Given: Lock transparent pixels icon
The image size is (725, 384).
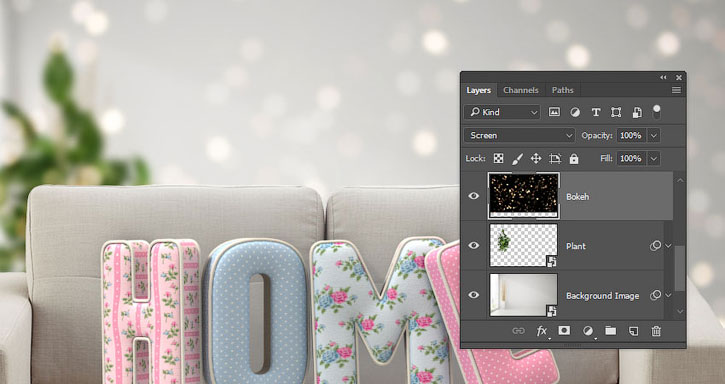Looking at the screenshot, I should tap(498, 159).
